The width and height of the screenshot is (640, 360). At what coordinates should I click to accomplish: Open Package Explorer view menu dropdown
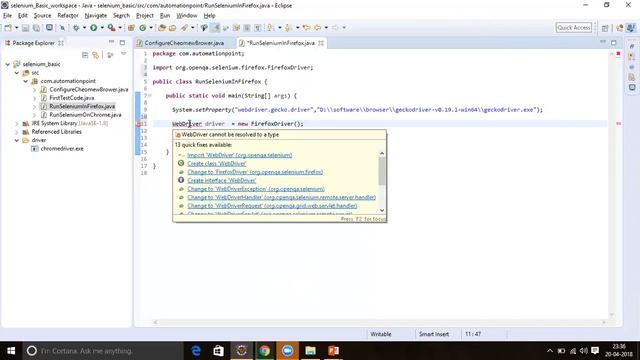pyautogui.click(x=124, y=55)
